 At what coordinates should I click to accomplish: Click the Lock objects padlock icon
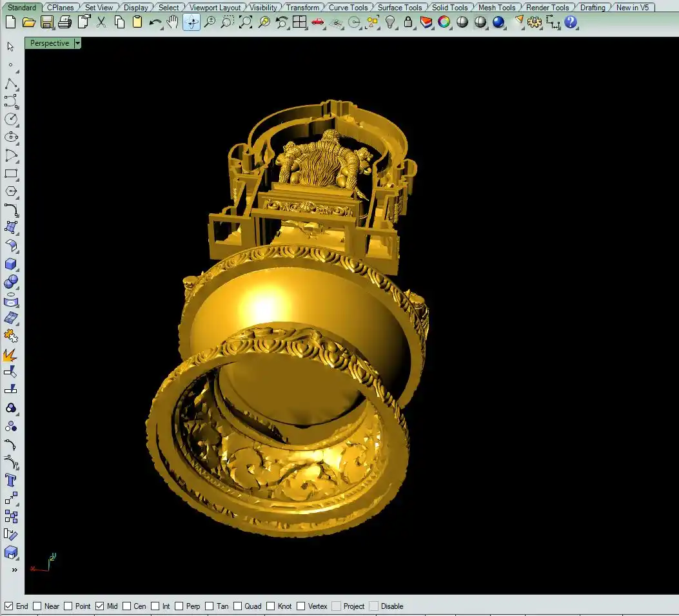click(408, 22)
